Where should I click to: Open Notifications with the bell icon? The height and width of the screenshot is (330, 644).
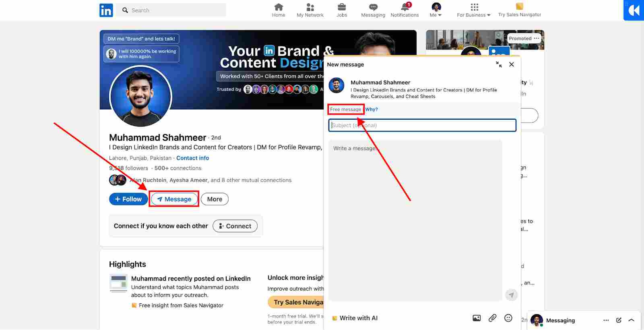(405, 10)
